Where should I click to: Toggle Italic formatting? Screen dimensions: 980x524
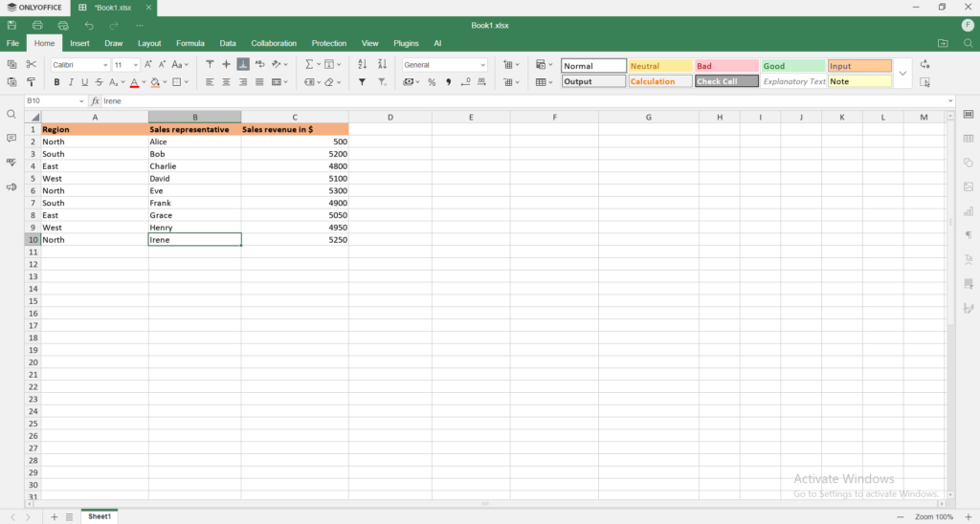tap(71, 82)
